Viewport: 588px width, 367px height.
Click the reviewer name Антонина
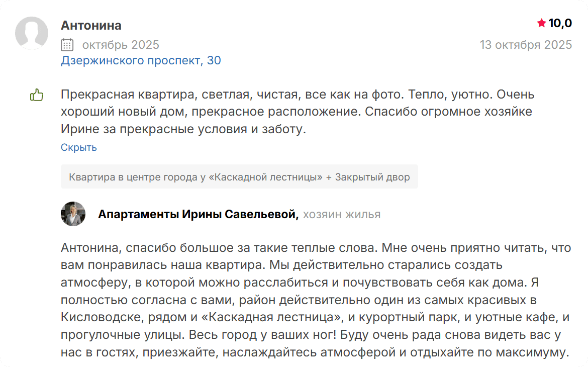point(91,25)
